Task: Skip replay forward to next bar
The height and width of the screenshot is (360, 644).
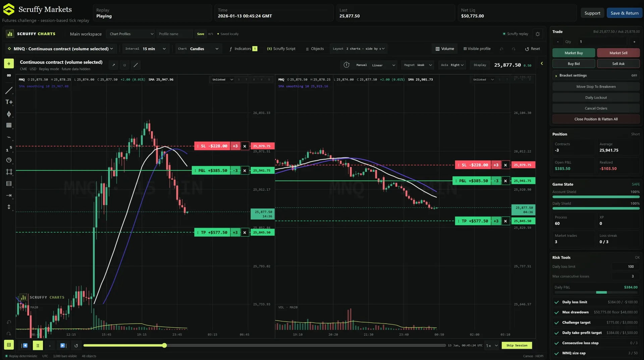Action: (x=63, y=345)
